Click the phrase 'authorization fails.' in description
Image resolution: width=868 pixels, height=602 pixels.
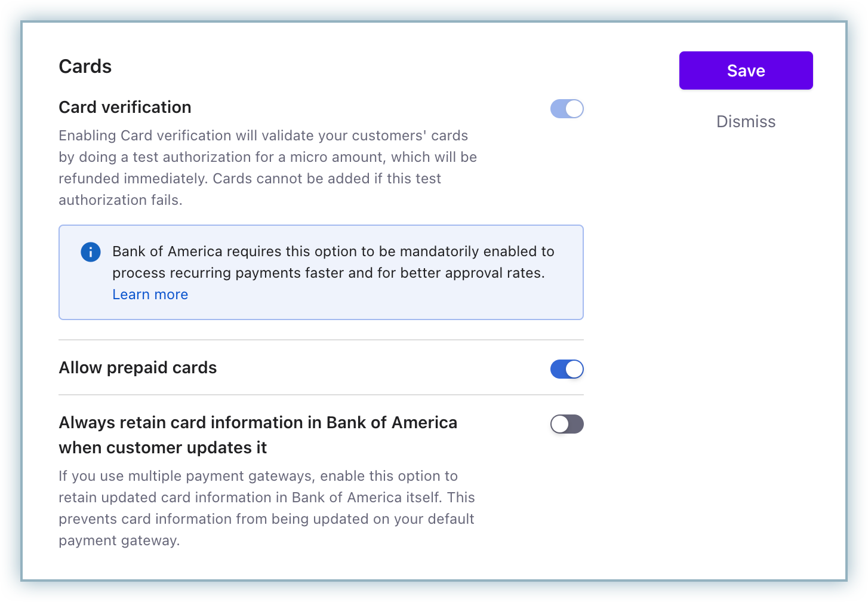click(121, 200)
